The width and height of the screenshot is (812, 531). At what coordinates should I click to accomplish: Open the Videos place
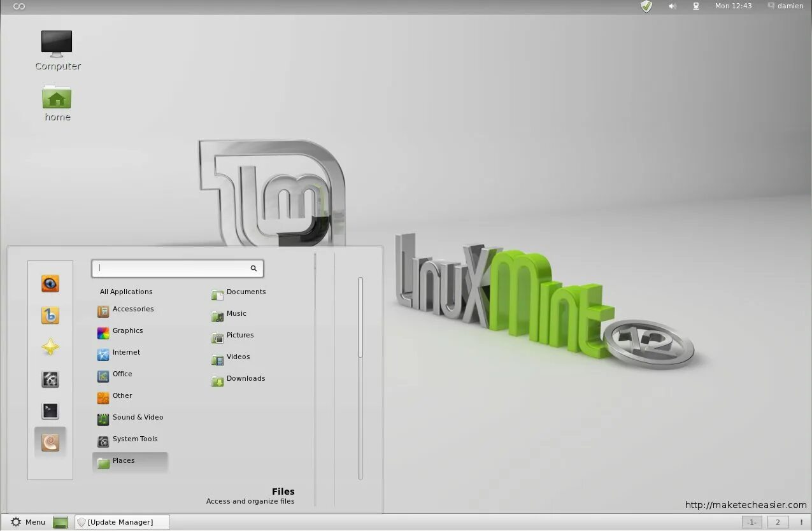[231, 358]
